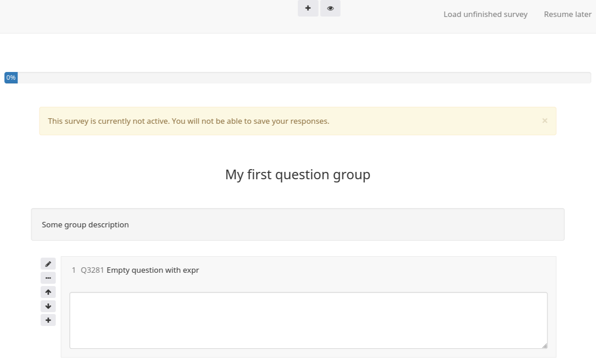Screen dimensions: 596x364
Task: Move question Q3281 up with the arrow
Action: 48,292
